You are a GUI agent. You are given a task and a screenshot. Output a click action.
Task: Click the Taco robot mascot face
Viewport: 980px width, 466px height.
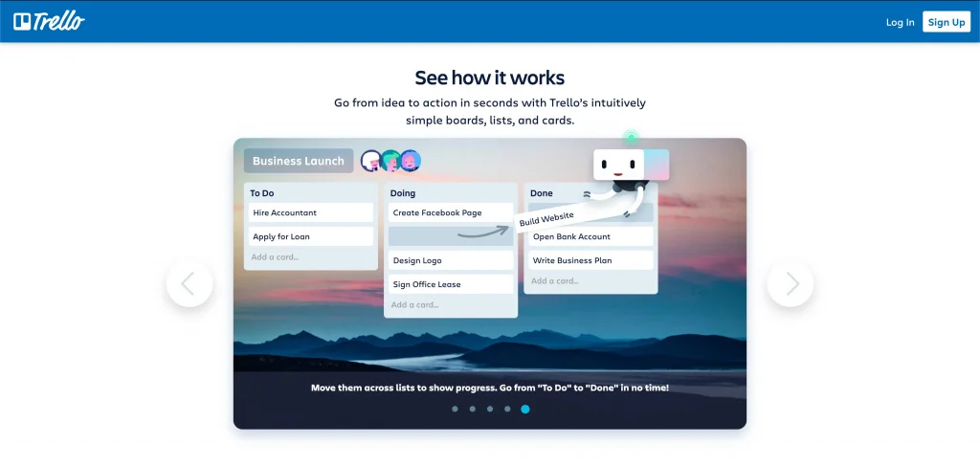coord(617,165)
